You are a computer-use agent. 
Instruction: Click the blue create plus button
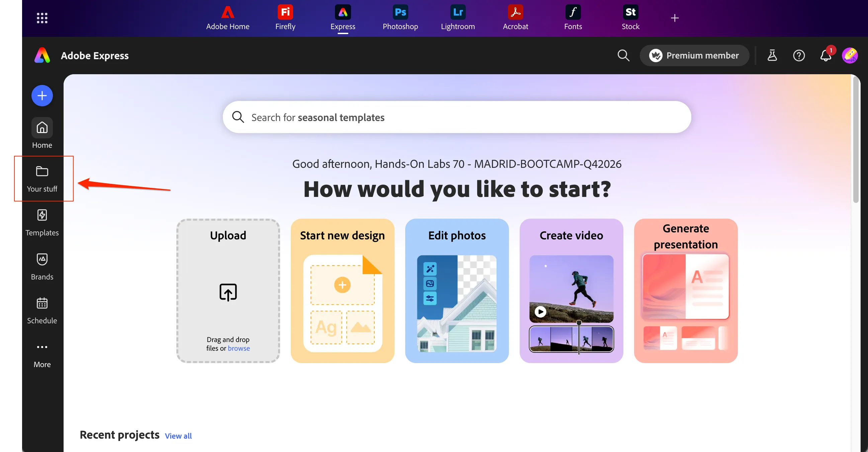tap(42, 96)
